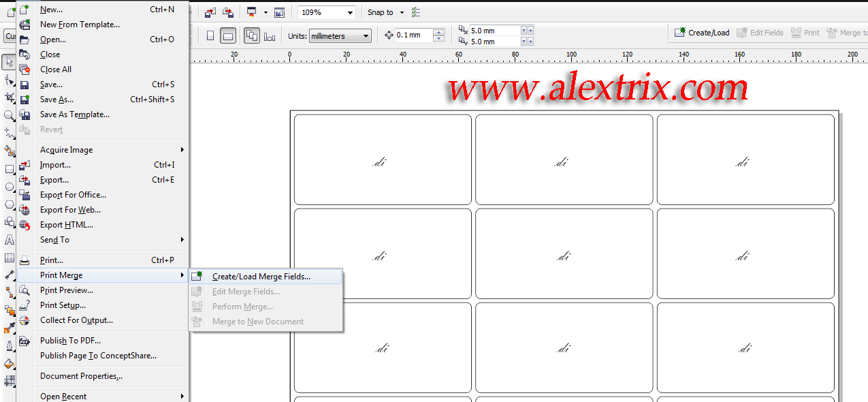Click the Export icon in top toolbar
The height and width of the screenshot is (402, 868).
click(228, 12)
